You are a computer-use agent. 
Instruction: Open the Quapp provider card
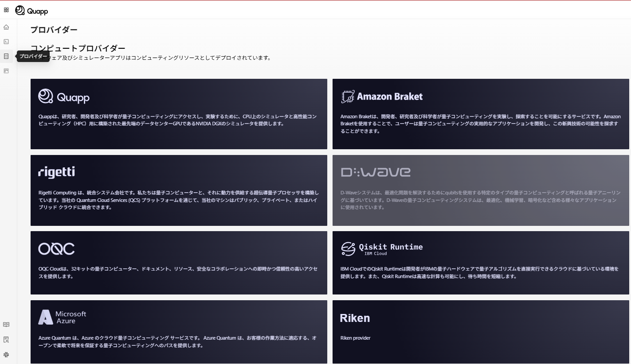[179, 114]
